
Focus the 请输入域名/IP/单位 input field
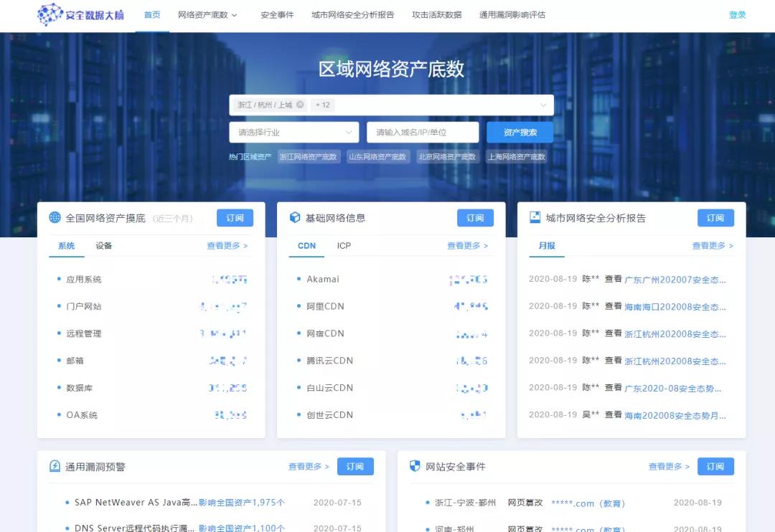(423, 133)
